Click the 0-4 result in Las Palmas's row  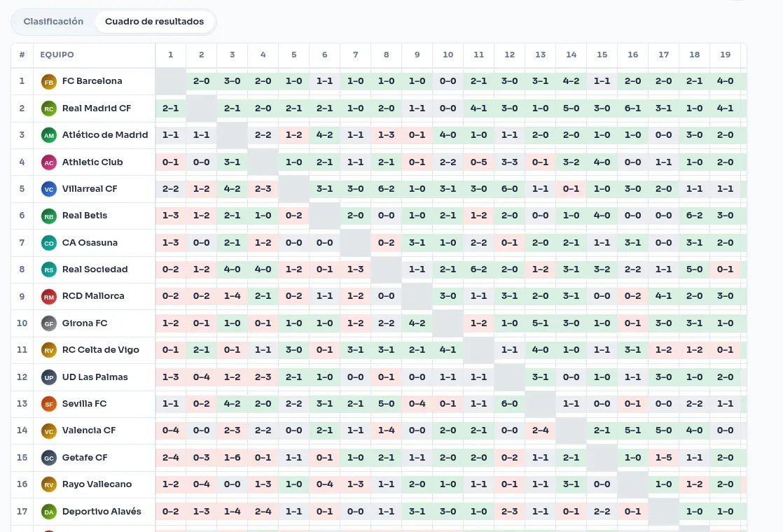201,377
